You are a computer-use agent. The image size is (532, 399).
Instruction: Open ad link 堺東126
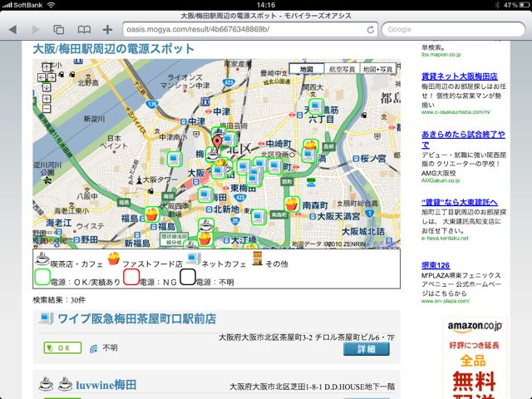pos(436,265)
